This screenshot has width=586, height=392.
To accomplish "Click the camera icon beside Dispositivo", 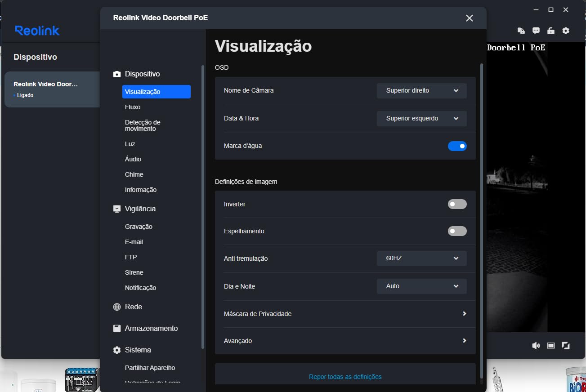I will click(x=117, y=74).
